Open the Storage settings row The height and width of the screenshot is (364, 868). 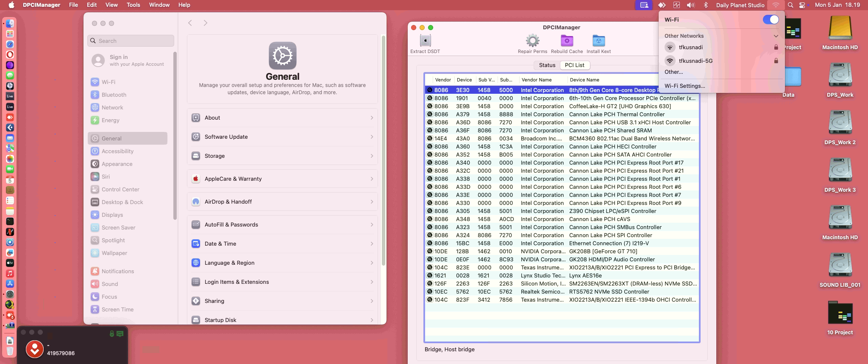pos(282,156)
